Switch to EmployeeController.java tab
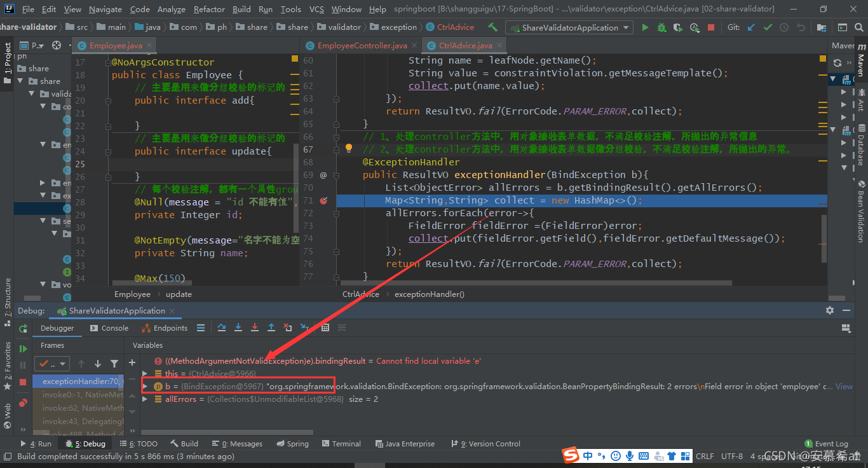This screenshot has height=468, width=868. click(362, 46)
